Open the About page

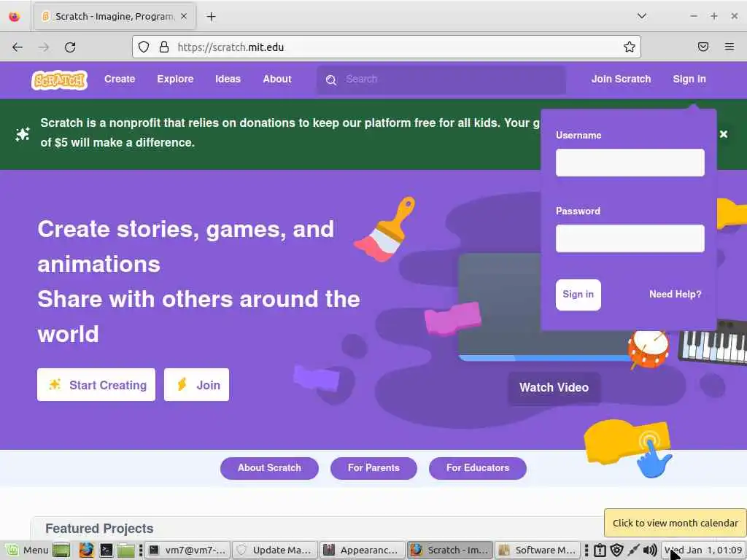(x=276, y=79)
